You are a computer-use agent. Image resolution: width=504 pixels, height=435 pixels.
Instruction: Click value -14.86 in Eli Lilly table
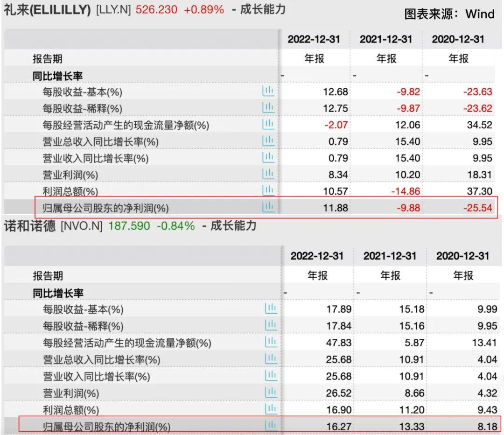click(406, 191)
